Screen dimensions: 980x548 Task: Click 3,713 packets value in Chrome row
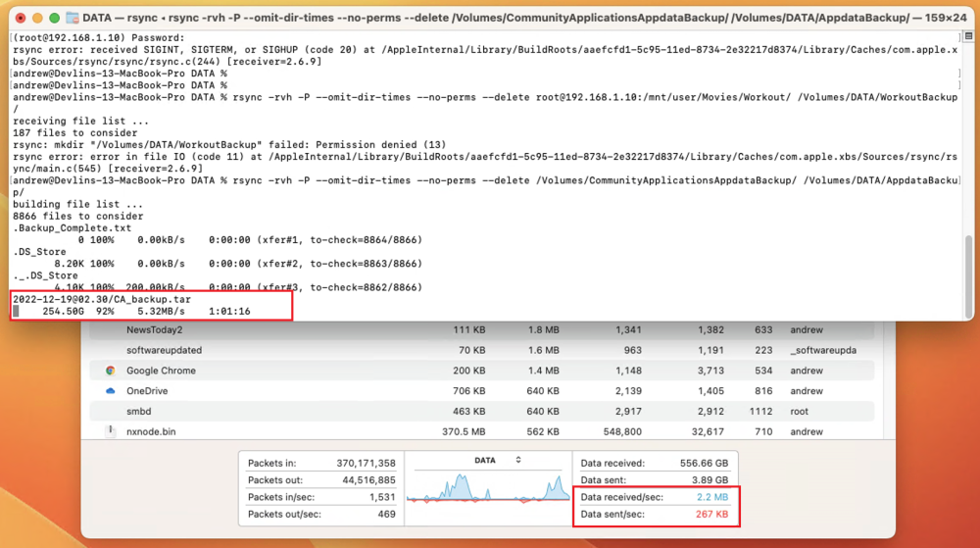pos(710,371)
